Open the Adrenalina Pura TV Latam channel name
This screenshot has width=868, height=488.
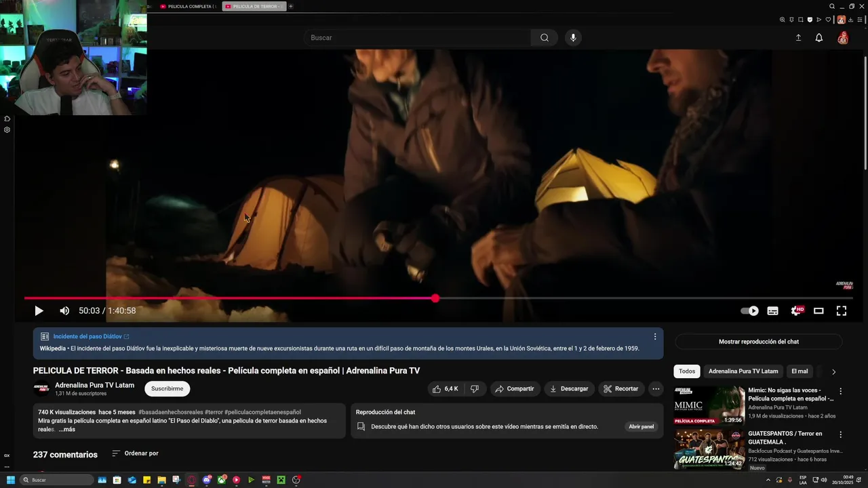[x=94, y=385]
